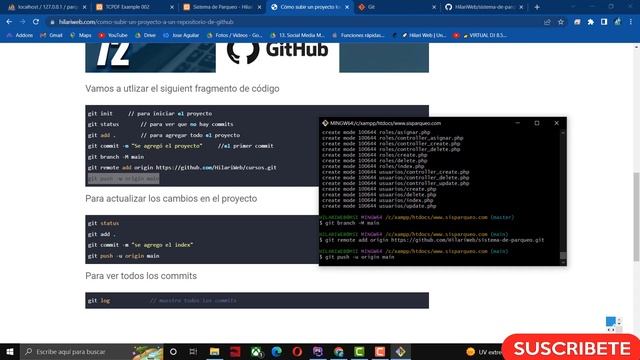Click the terminal's vertical scrollbar thumb
The height and width of the screenshot is (360, 640).
click(563, 256)
